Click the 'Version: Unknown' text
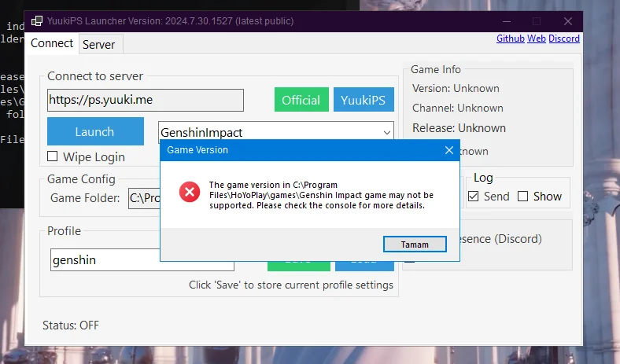The width and height of the screenshot is (620, 364). pyautogui.click(x=456, y=88)
